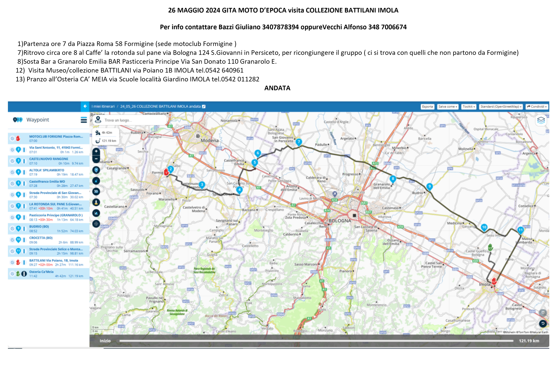
Task: Open the Strada Provinciale di San Giovan... waypoint
Action: tap(55, 193)
